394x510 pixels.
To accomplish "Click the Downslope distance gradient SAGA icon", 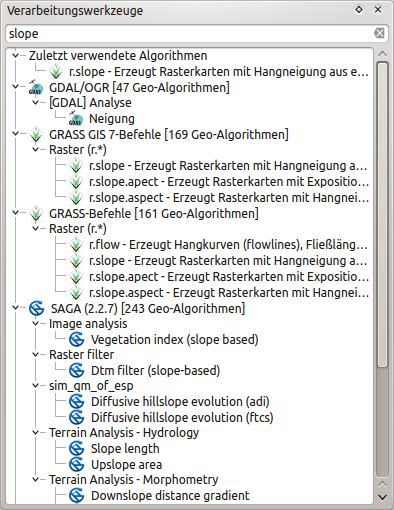I will pyautogui.click(x=77, y=496).
